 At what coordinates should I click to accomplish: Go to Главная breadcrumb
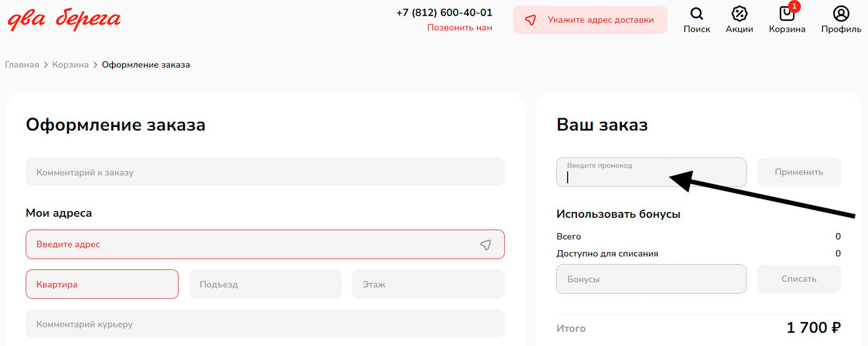pos(22,65)
